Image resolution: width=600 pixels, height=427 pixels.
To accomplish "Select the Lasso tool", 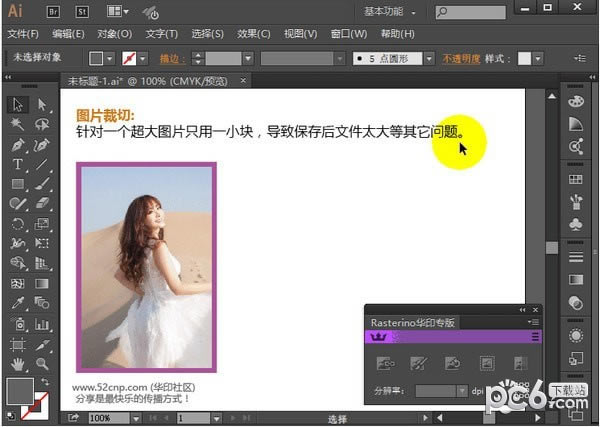I will [42, 124].
